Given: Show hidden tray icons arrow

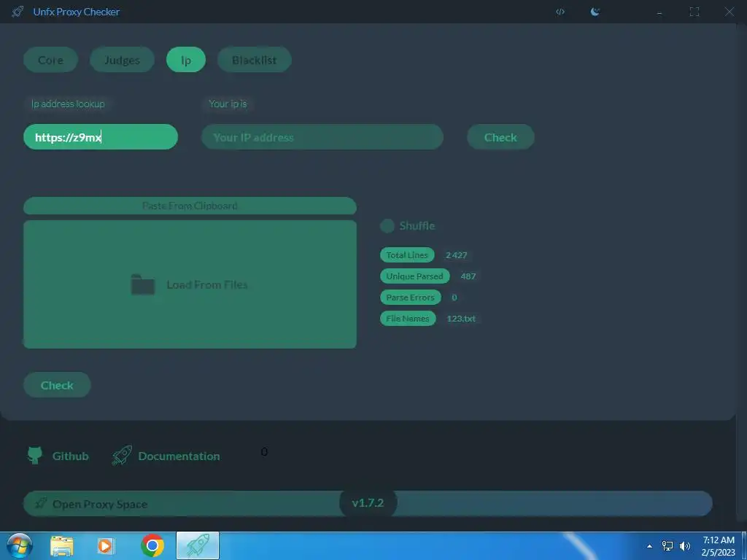Looking at the screenshot, I should click(649, 546).
